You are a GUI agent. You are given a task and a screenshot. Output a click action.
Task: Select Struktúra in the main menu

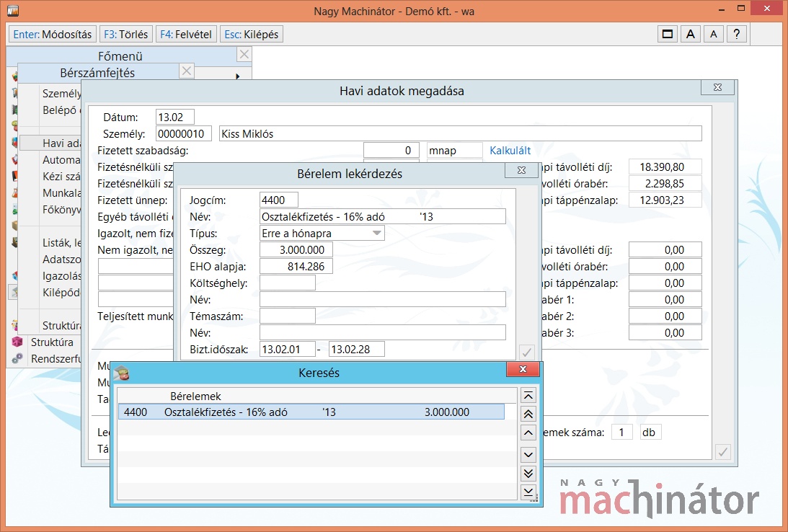pyautogui.click(x=52, y=342)
